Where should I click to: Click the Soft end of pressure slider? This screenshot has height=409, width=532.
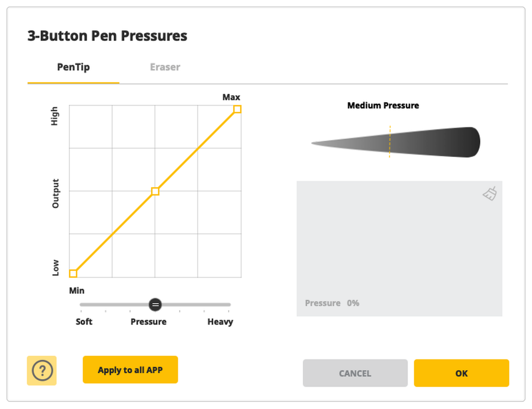pyautogui.click(x=81, y=305)
